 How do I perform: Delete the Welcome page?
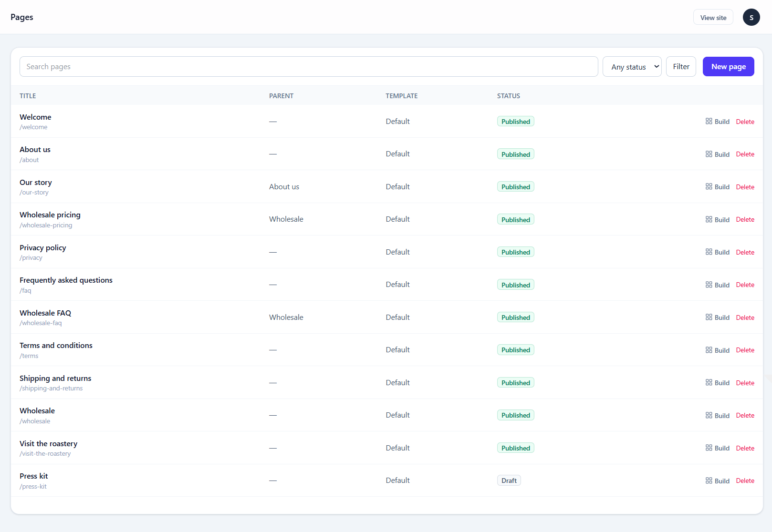pyautogui.click(x=745, y=122)
